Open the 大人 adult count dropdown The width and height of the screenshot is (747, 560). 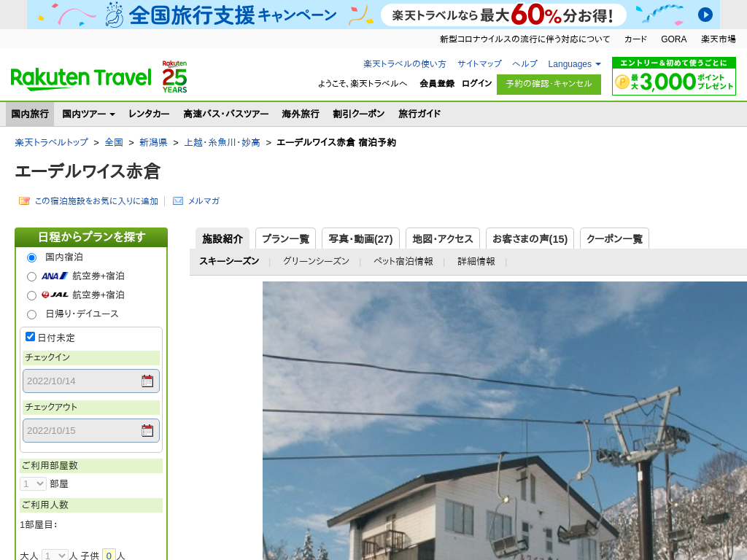tap(55, 555)
